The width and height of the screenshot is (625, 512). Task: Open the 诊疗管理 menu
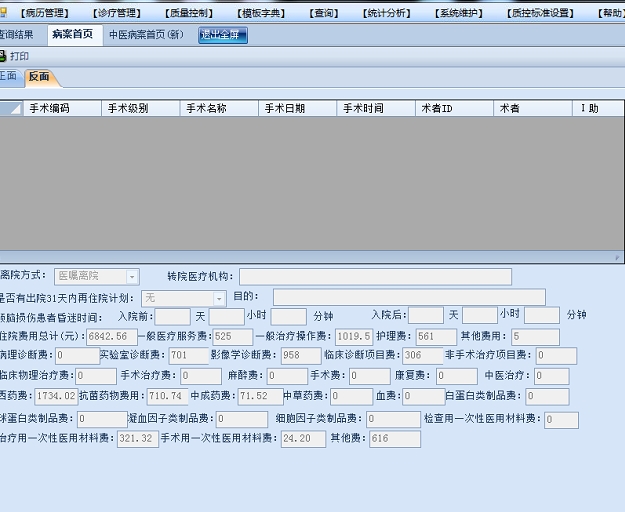click(x=117, y=13)
